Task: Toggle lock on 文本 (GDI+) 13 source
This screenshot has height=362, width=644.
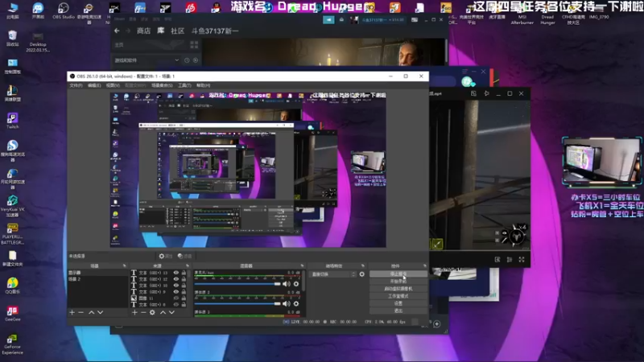Action: click(184, 273)
